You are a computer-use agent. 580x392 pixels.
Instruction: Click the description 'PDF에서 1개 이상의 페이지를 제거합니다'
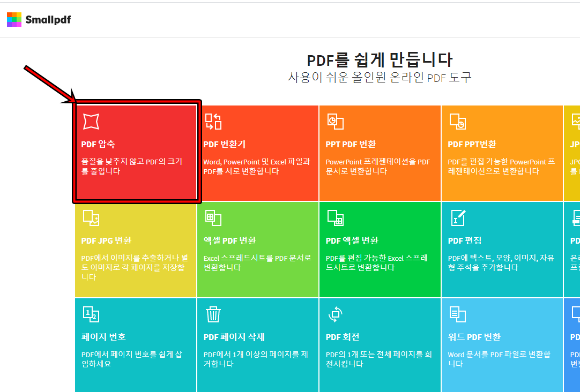[256, 359]
